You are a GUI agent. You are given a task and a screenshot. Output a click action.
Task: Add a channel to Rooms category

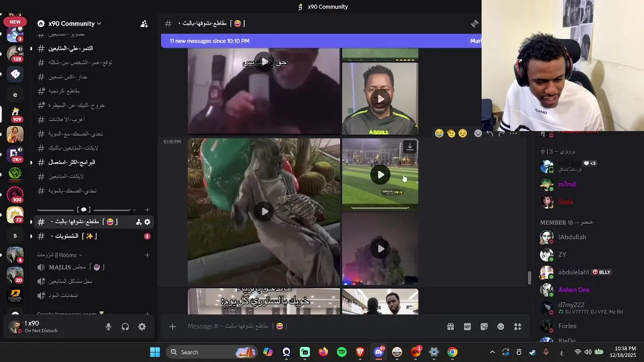(x=147, y=255)
